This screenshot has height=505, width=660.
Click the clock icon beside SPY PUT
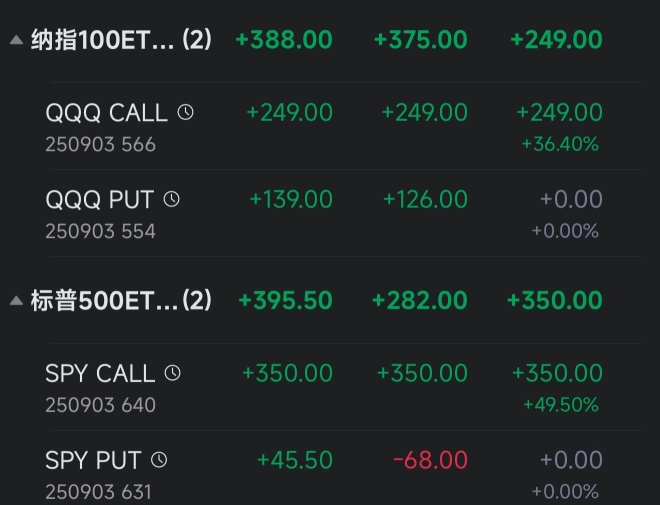(x=158, y=460)
